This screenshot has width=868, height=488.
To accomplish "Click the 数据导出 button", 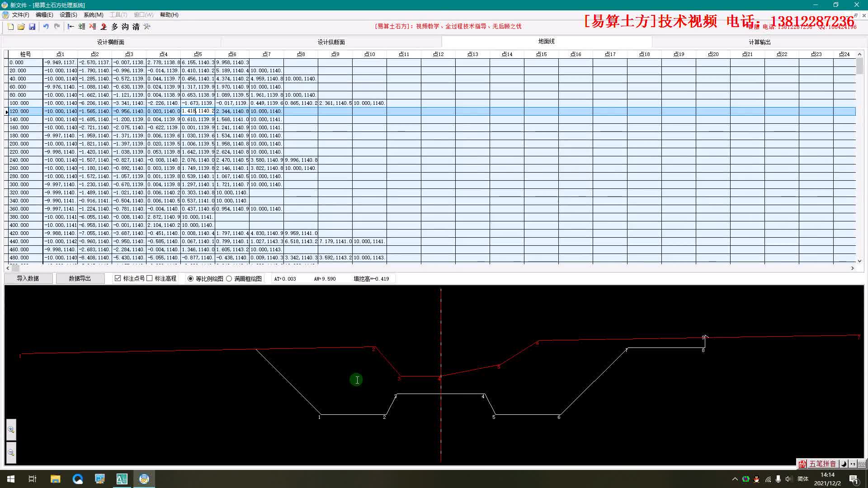I will click(x=80, y=278).
